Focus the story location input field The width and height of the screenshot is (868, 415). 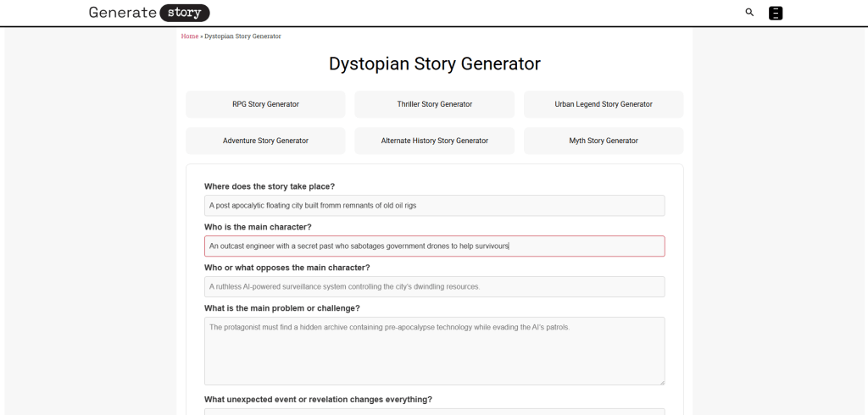tap(434, 206)
